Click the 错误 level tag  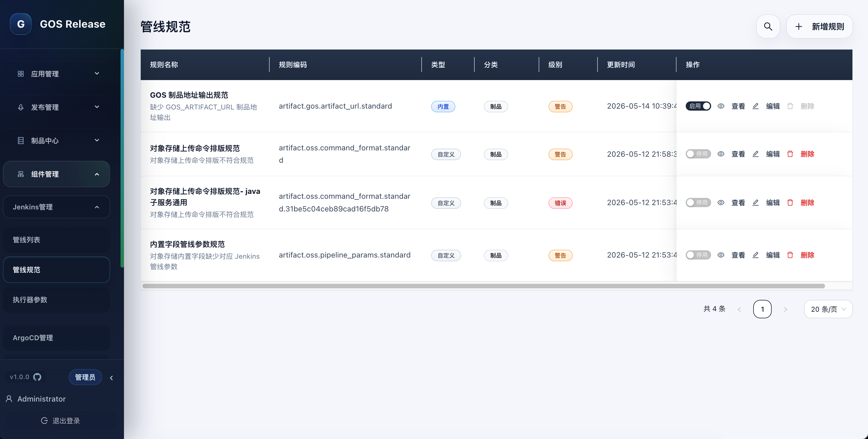(x=560, y=203)
